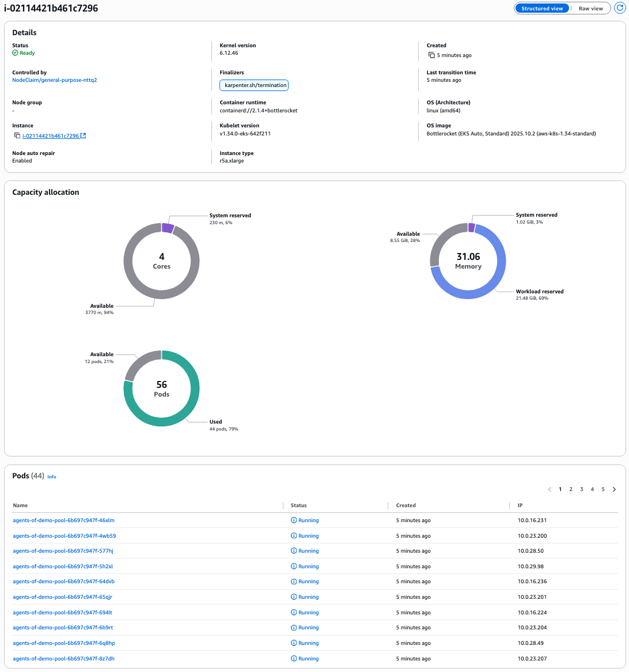629x672 pixels.
Task: Select the Structured view option
Action: pos(541,8)
